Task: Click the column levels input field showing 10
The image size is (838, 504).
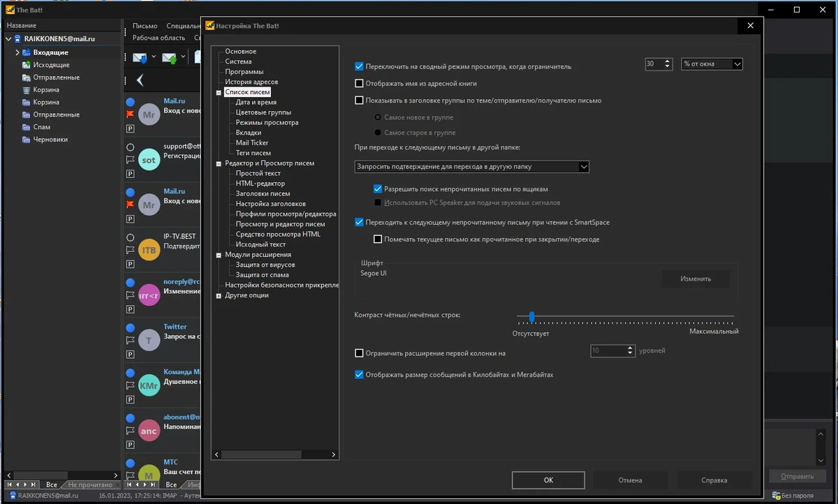Action: [608, 351]
